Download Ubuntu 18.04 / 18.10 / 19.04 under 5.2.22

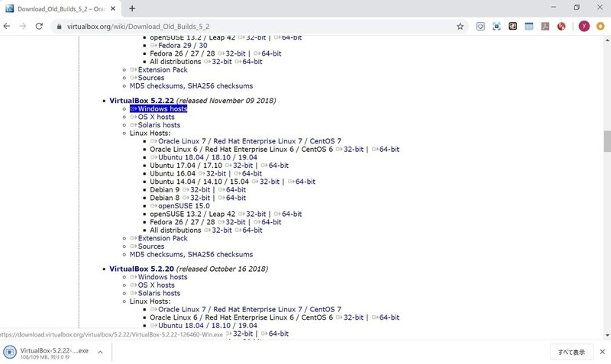[204, 157]
